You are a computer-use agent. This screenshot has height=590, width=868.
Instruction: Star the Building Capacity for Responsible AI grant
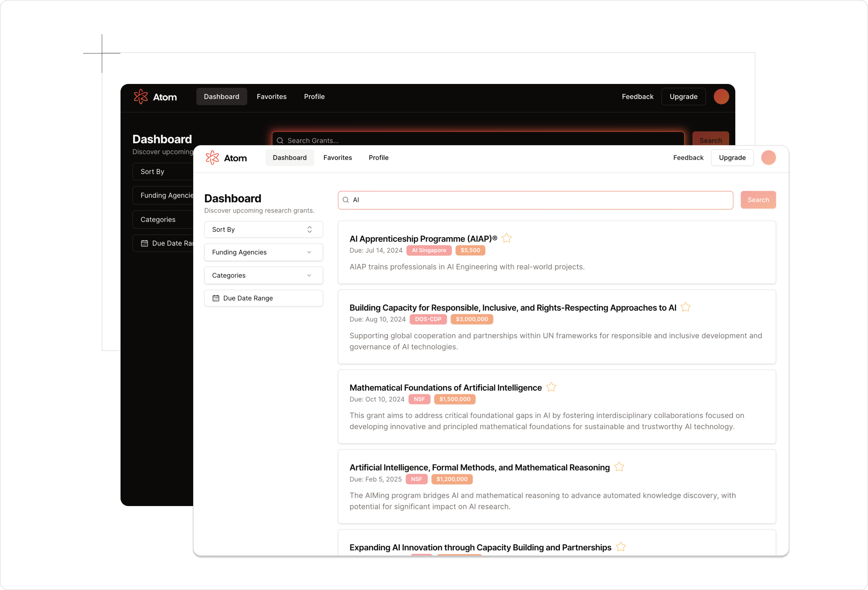tap(685, 307)
